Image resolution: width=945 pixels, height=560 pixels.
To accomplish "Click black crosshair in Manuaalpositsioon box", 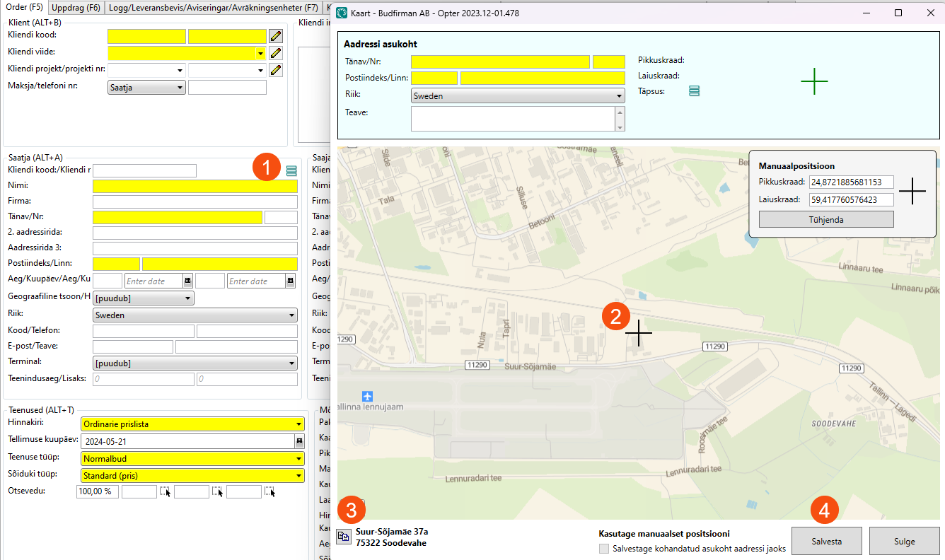I will (x=912, y=191).
